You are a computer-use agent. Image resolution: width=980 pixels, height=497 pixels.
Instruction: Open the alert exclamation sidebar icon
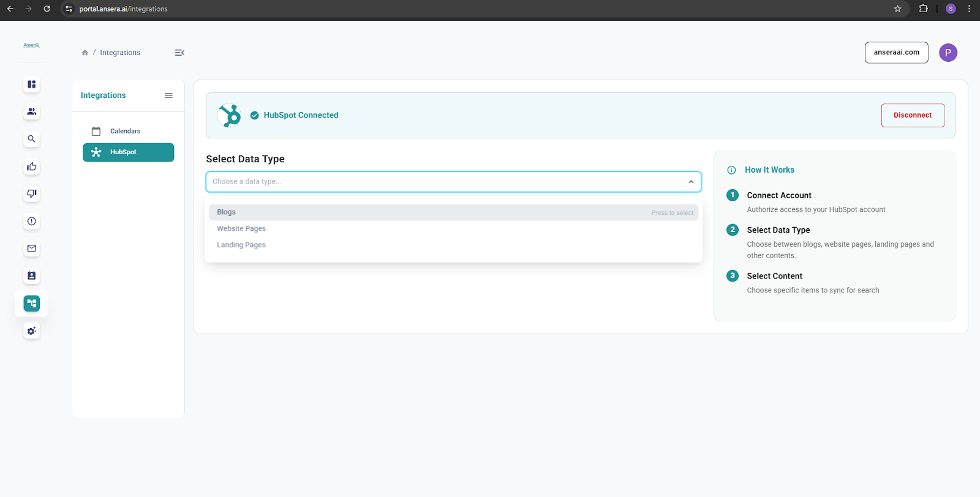pos(32,221)
